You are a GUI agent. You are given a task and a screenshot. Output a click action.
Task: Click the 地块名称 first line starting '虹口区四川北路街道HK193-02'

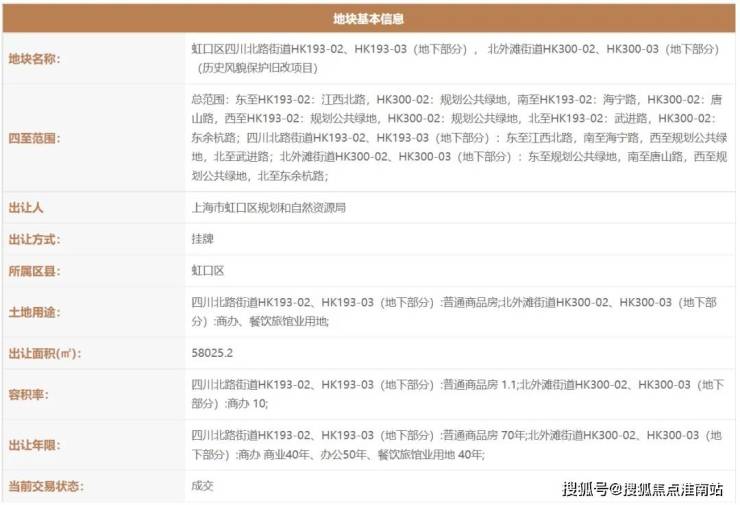pyautogui.click(x=455, y=49)
